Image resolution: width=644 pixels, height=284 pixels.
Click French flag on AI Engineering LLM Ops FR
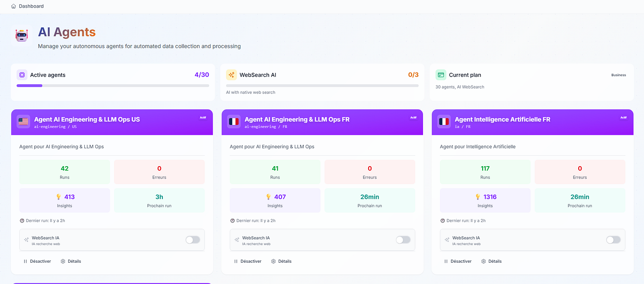point(234,122)
